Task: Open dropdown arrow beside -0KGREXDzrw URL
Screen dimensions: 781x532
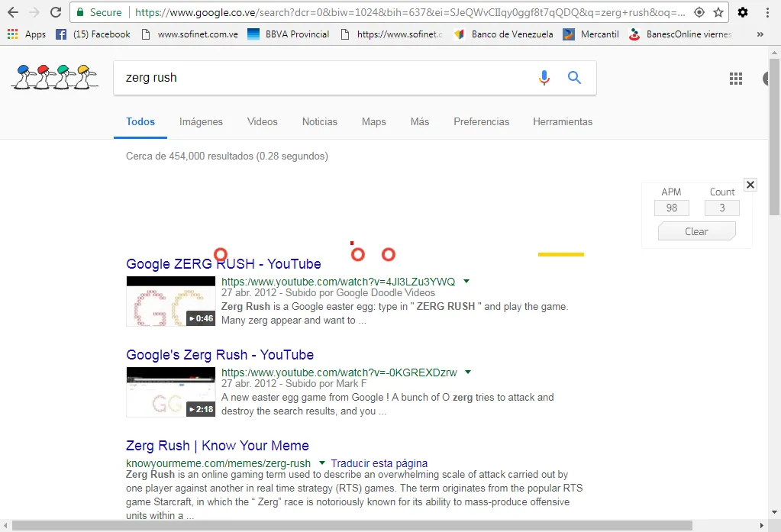Action: pyautogui.click(x=468, y=372)
